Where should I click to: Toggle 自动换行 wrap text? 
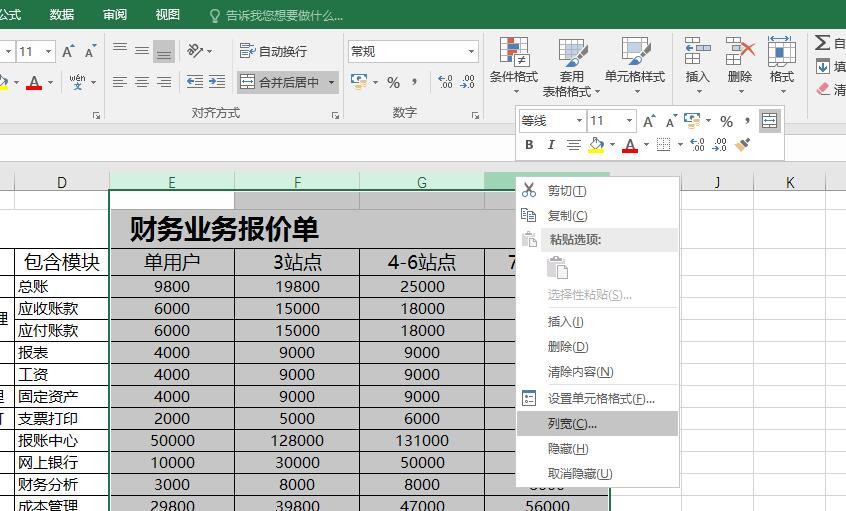pyautogui.click(x=273, y=51)
